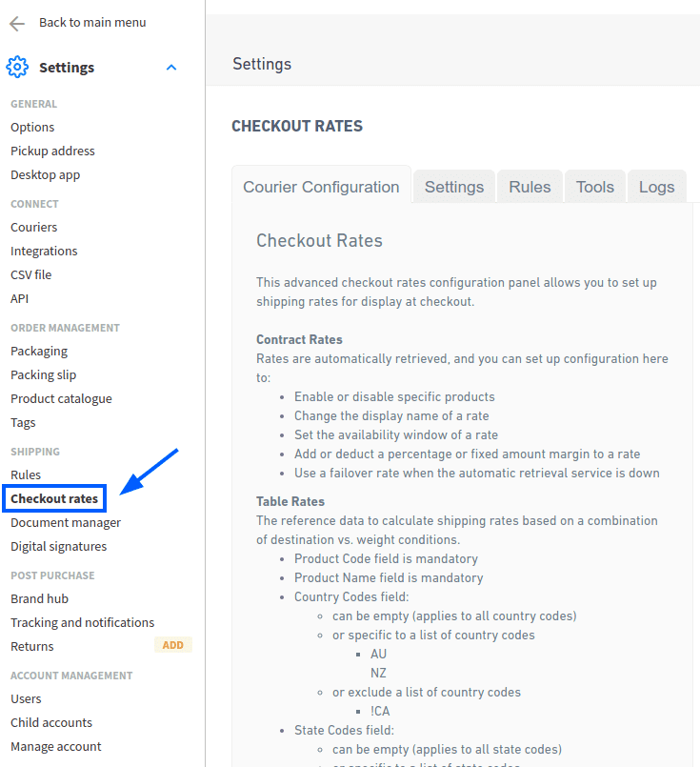The width and height of the screenshot is (700, 767).
Task: View the Logs tab
Action: pos(656,187)
